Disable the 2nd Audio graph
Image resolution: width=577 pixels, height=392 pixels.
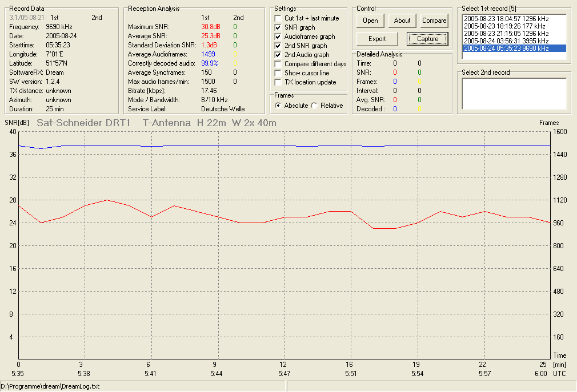click(x=278, y=55)
